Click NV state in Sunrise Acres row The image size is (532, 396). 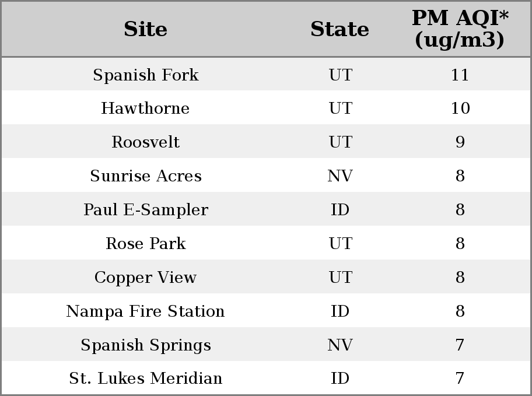[340, 176]
